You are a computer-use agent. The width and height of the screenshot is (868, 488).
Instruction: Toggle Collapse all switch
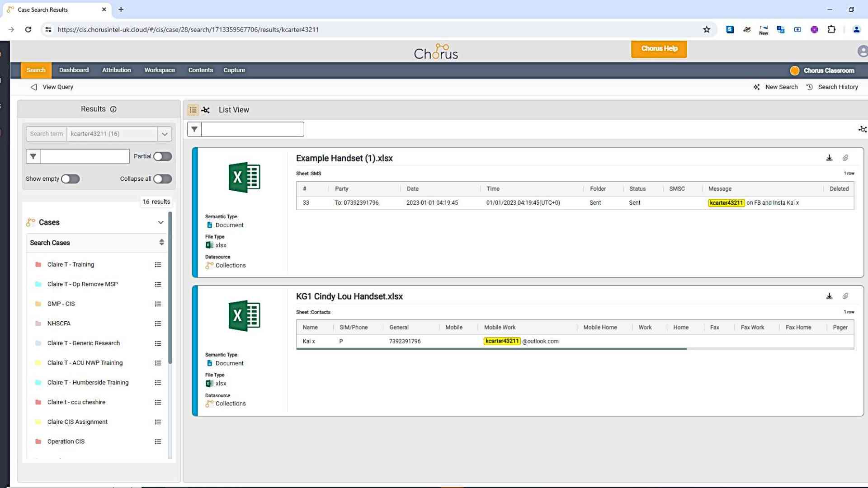point(162,179)
